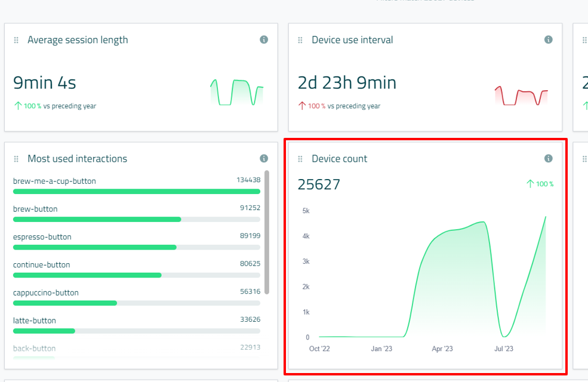Screen dimensions: 588x382
Task: Open info tooltip for Device use interval
Action: (548, 40)
